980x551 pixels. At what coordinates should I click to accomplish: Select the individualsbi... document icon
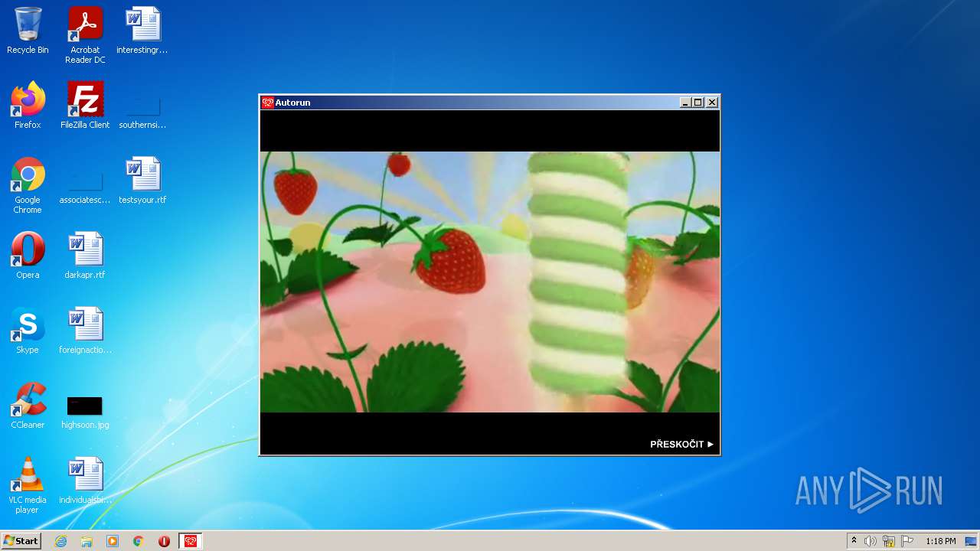click(85, 481)
